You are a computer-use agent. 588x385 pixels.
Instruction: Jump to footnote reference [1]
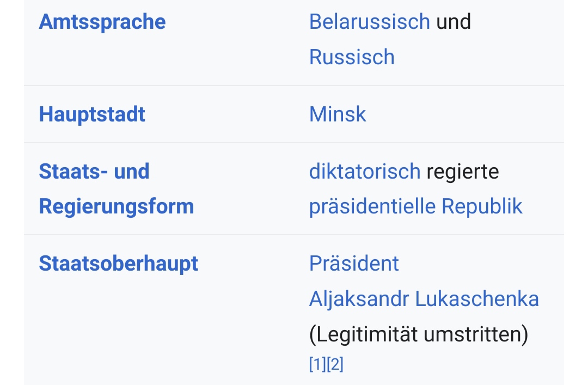(x=317, y=364)
